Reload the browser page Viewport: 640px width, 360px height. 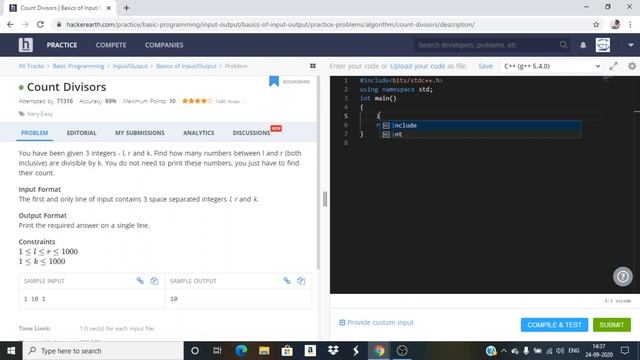tap(40, 24)
